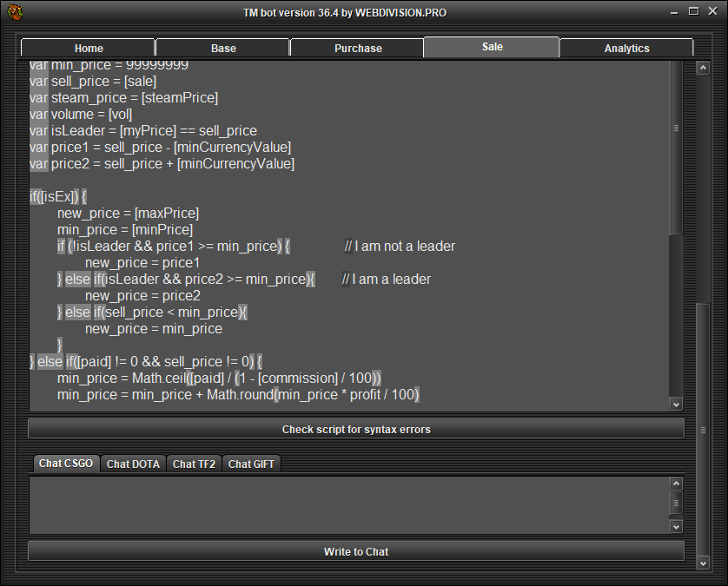Screen dimensions: 728x586
Task: Switch to the Base tab
Action: tap(223, 49)
